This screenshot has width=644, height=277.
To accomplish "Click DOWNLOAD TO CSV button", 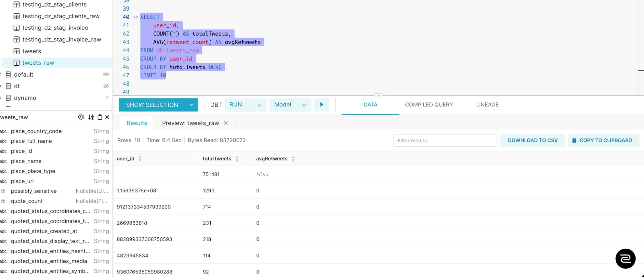I will click(x=533, y=140).
